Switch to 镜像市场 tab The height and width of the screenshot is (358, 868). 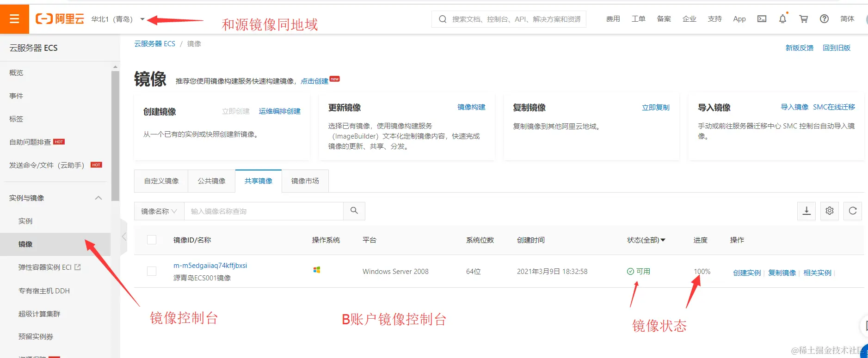coord(305,181)
